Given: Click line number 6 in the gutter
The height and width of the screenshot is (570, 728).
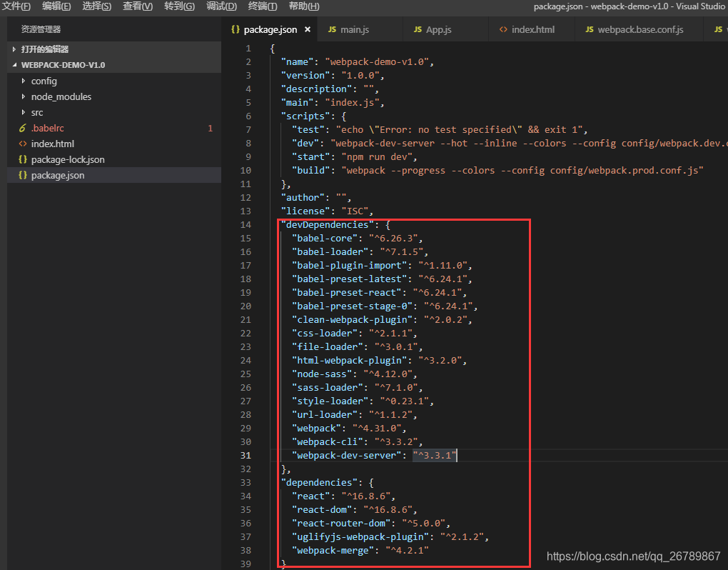Looking at the screenshot, I should pyautogui.click(x=248, y=116).
